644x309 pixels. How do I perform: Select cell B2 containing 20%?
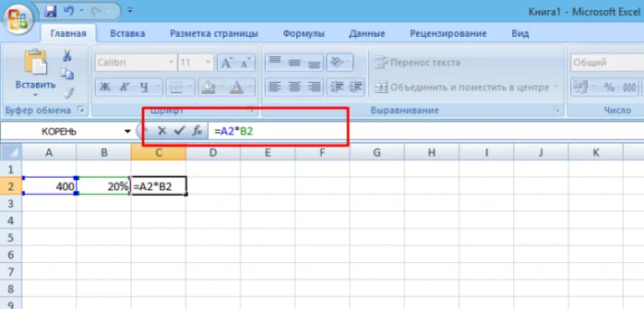[x=103, y=186]
